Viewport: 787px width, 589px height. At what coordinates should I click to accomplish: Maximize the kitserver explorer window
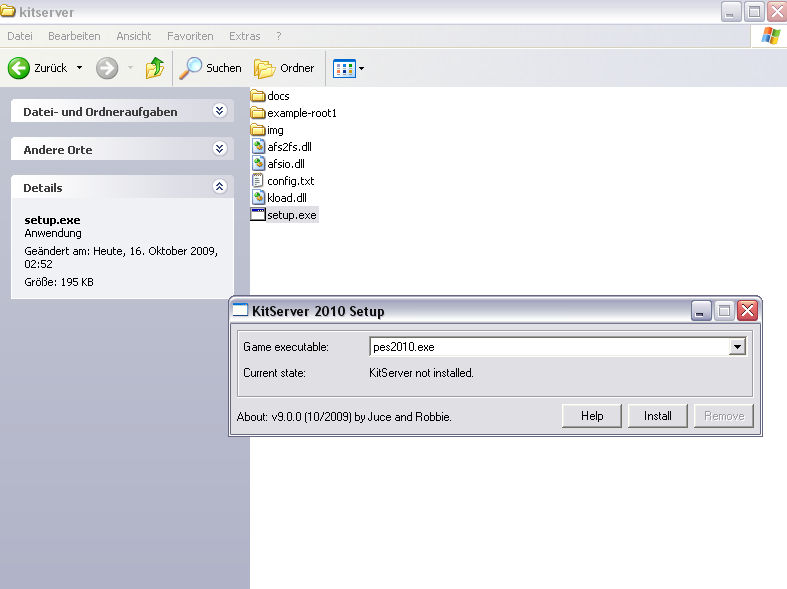[753, 11]
